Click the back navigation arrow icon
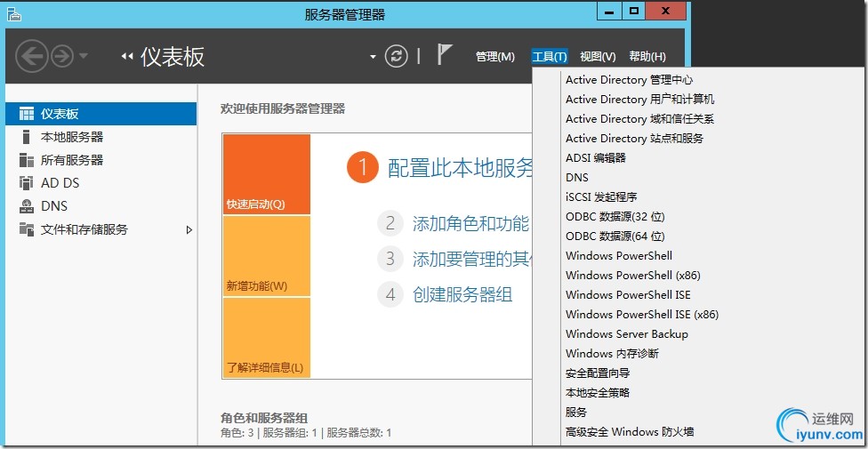This screenshot has width=868, height=449. [31, 57]
